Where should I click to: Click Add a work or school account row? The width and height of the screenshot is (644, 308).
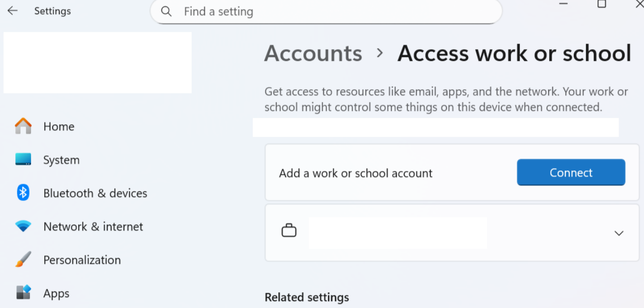click(x=355, y=173)
